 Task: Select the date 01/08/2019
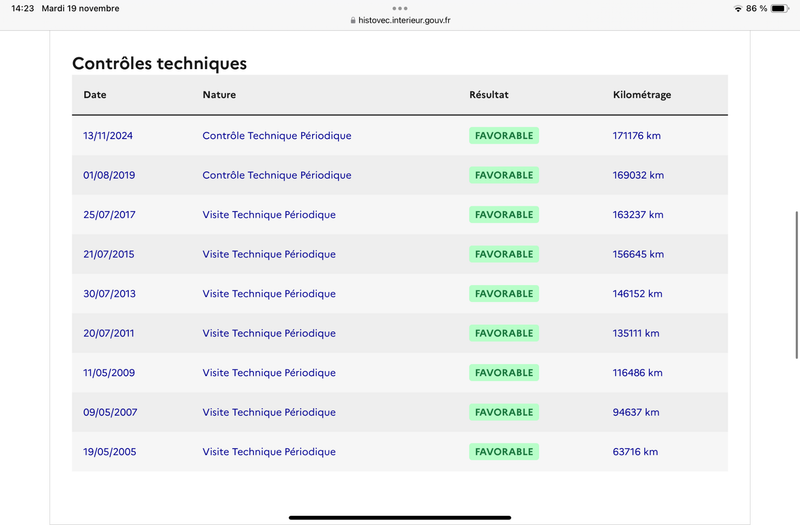click(109, 175)
